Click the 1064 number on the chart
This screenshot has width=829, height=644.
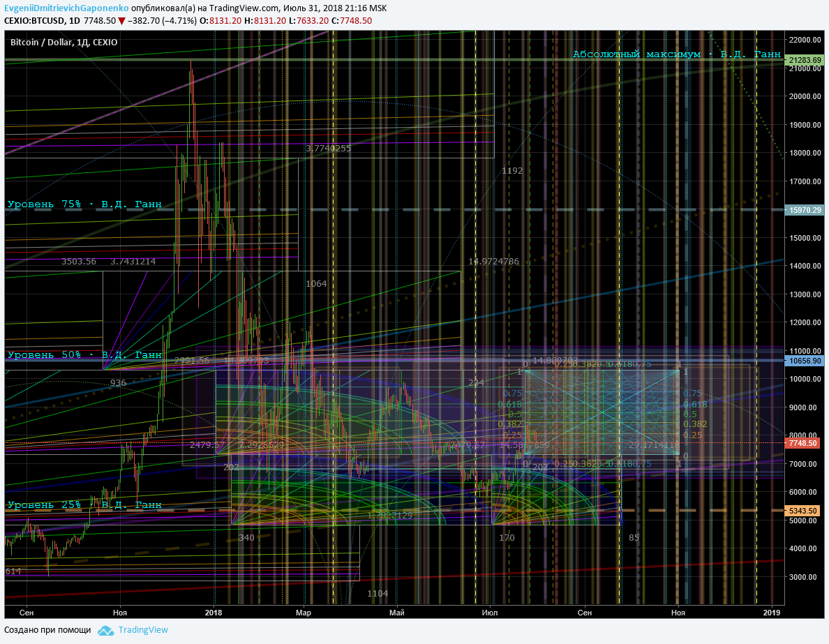[x=316, y=284]
